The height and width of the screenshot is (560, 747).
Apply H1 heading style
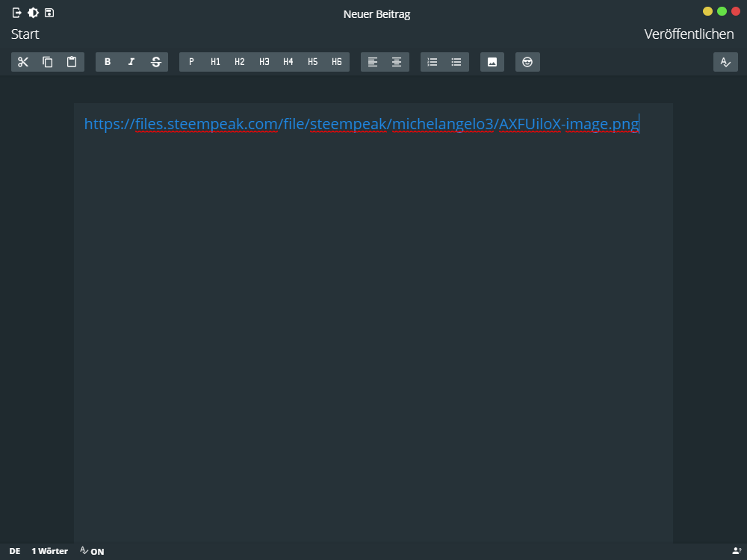click(215, 62)
